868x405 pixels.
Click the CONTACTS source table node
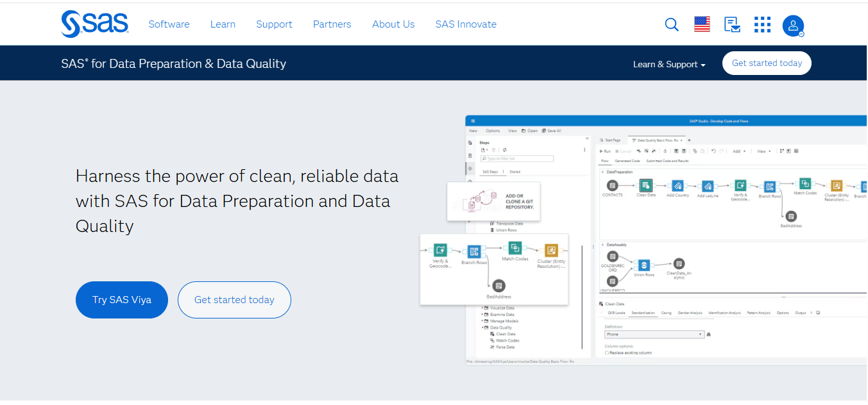pos(612,185)
